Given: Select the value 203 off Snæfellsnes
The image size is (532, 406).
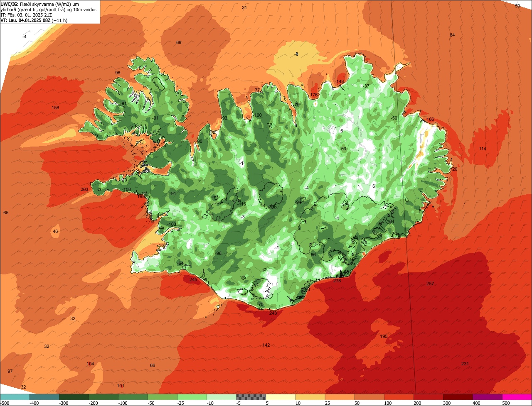Looking at the screenshot, I should pyautogui.click(x=84, y=189).
